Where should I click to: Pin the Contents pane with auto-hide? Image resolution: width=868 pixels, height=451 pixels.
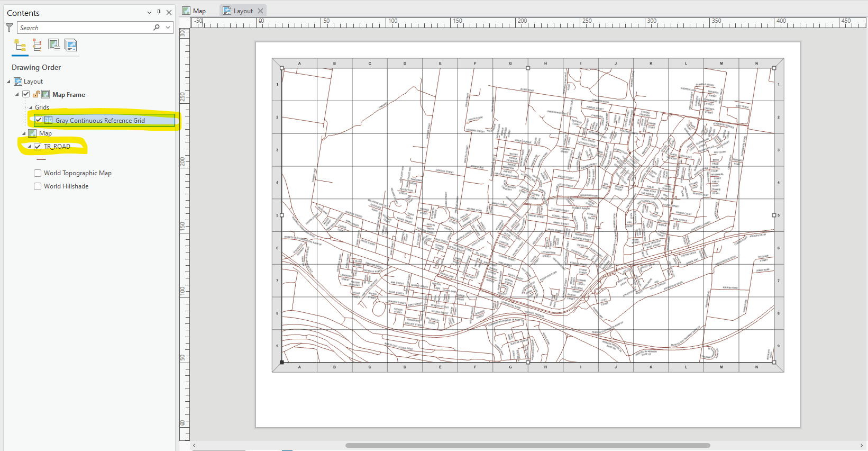tap(159, 12)
